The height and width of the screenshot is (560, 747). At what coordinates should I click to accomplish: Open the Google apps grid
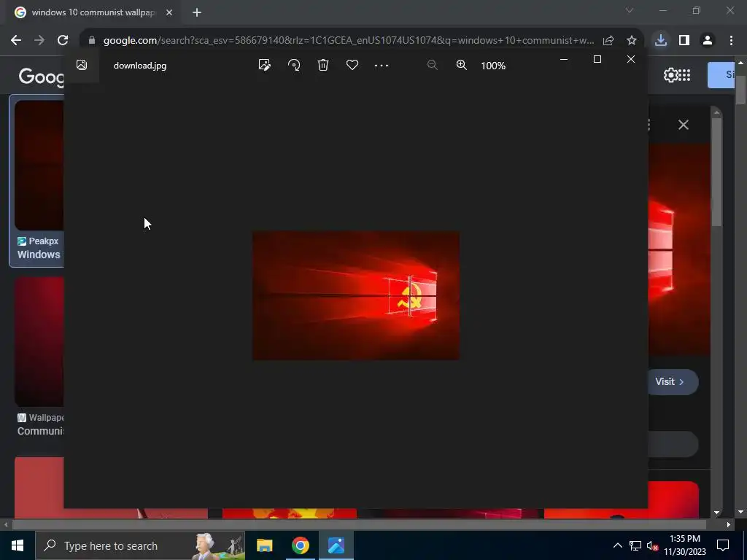(x=684, y=75)
